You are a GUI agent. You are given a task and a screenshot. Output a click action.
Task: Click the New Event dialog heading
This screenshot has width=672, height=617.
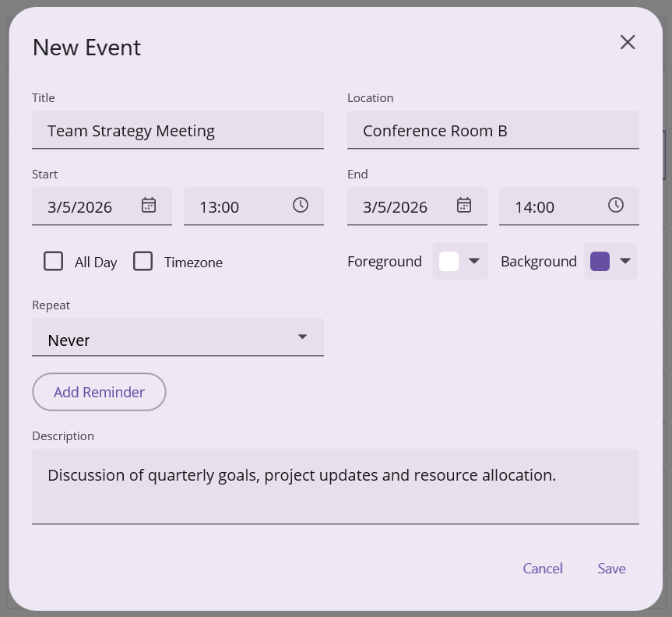tap(86, 48)
